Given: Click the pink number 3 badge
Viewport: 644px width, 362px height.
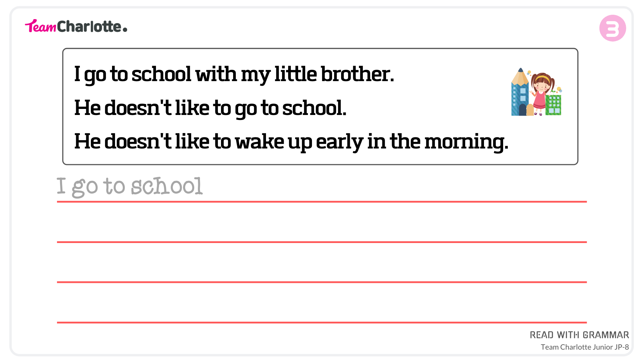Looking at the screenshot, I should [612, 28].
